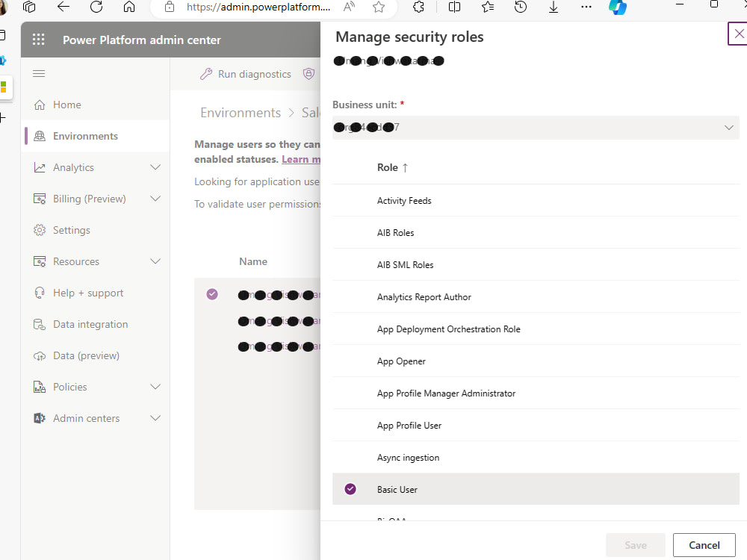Open Microsoft Edge Copilot icon

(x=617, y=8)
